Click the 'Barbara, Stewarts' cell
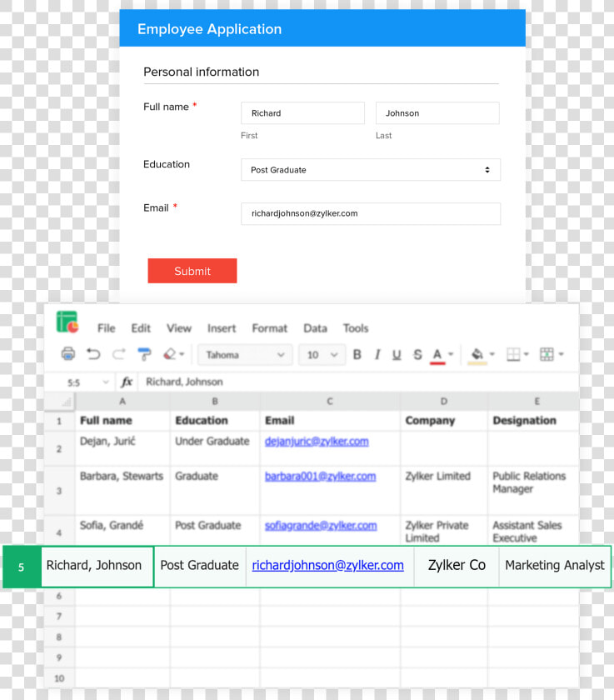This screenshot has width=614, height=700. click(122, 491)
